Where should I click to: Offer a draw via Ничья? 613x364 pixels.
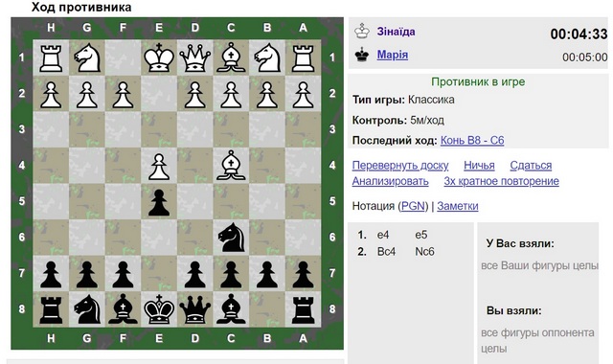[x=479, y=166]
